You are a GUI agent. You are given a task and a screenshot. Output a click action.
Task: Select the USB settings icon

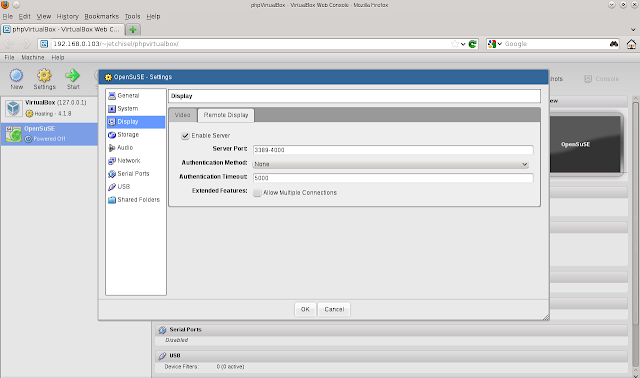[112, 187]
